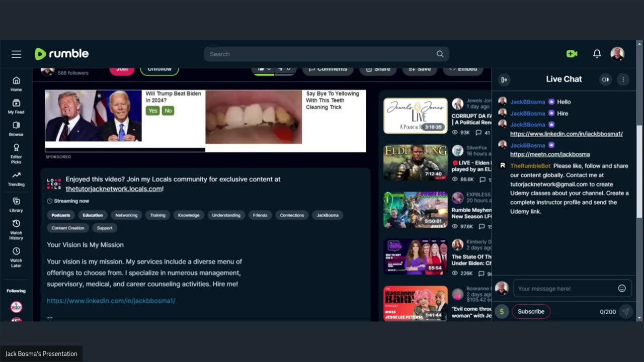Toggle the chat pop-out mode icon
644x362 pixels.
pyautogui.click(x=605, y=79)
